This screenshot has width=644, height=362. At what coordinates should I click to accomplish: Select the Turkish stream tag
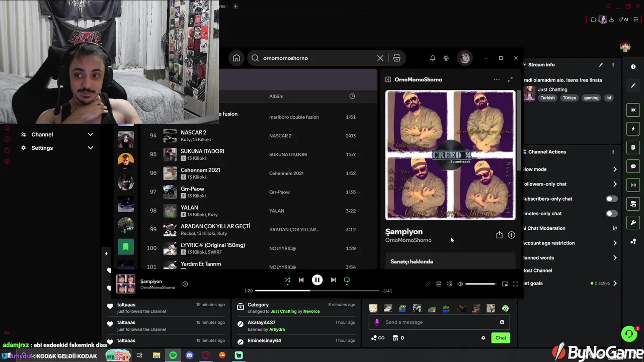pyautogui.click(x=547, y=98)
